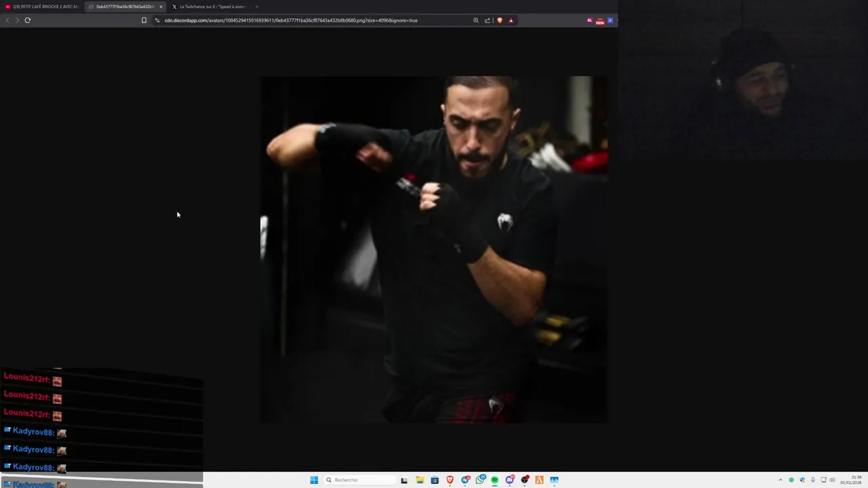Click the Lounis212rf chat username at the top

click(x=27, y=379)
